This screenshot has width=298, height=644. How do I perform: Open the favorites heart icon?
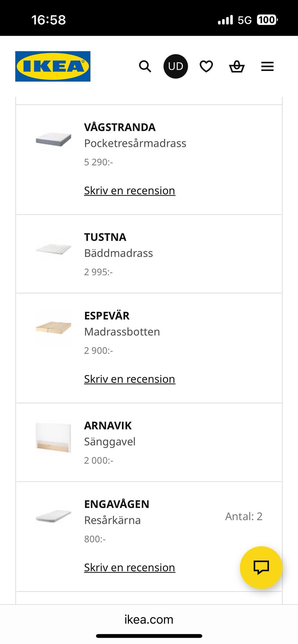pyautogui.click(x=206, y=66)
